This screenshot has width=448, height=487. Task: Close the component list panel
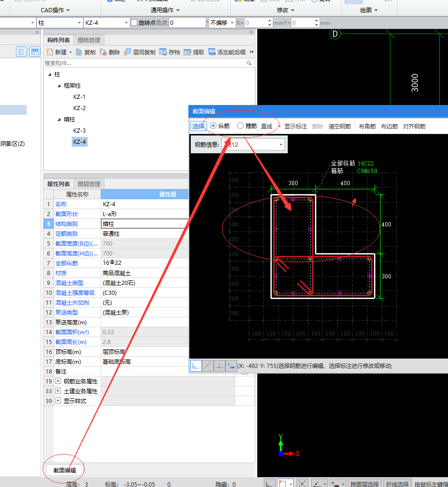(251, 32)
